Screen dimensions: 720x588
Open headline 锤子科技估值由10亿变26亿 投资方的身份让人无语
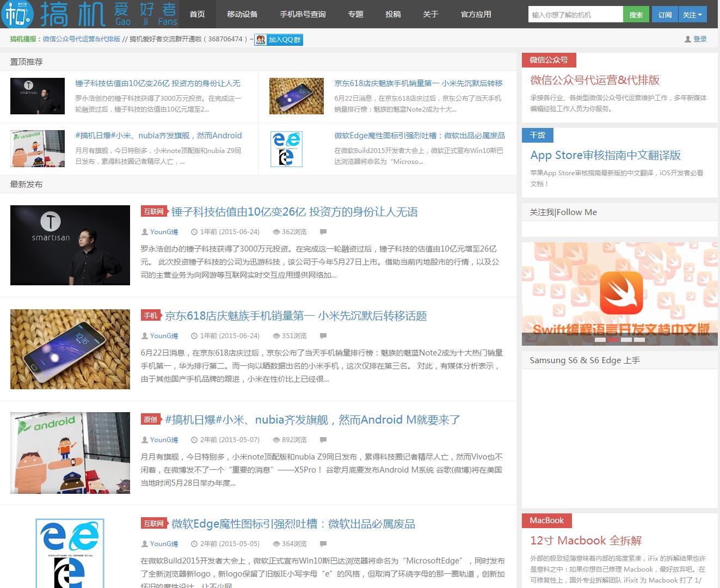coord(294,212)
